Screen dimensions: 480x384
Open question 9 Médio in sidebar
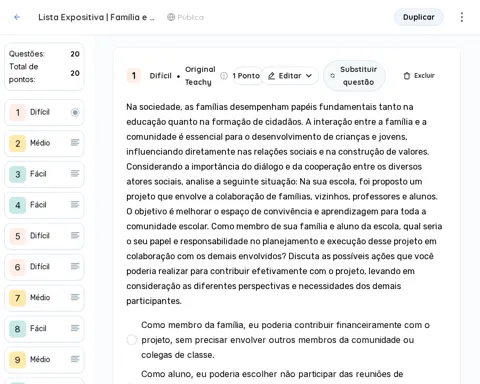tap(44, 360)
